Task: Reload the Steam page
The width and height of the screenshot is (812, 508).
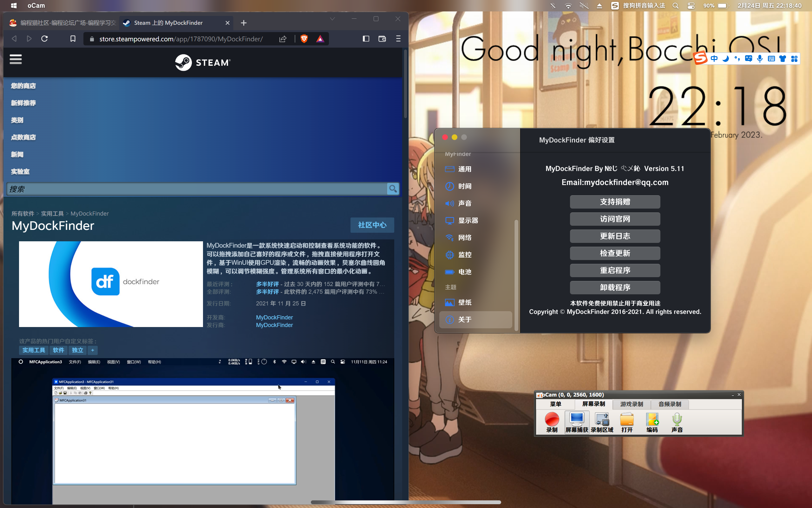Action: coord(44,39)
